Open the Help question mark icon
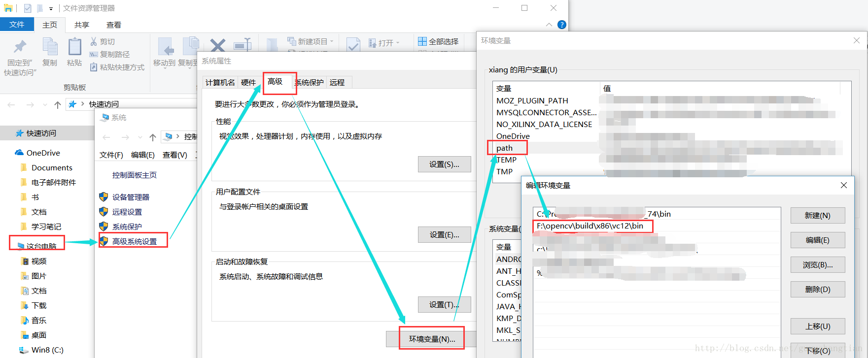 pyautogui.click(x=562, y=25)
